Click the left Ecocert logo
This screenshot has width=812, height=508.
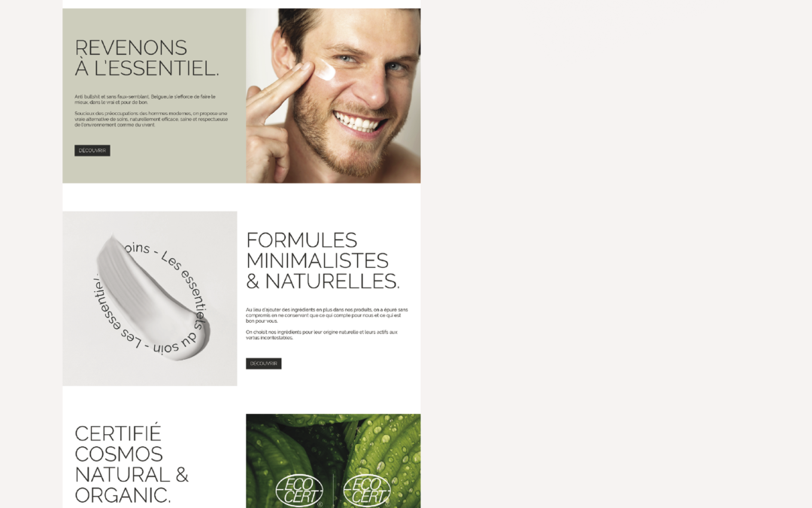[x=299, y=491]
